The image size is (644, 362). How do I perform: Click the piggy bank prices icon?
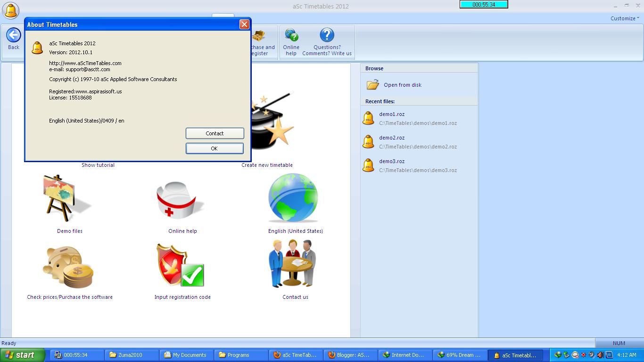click(x=68, y=267)
